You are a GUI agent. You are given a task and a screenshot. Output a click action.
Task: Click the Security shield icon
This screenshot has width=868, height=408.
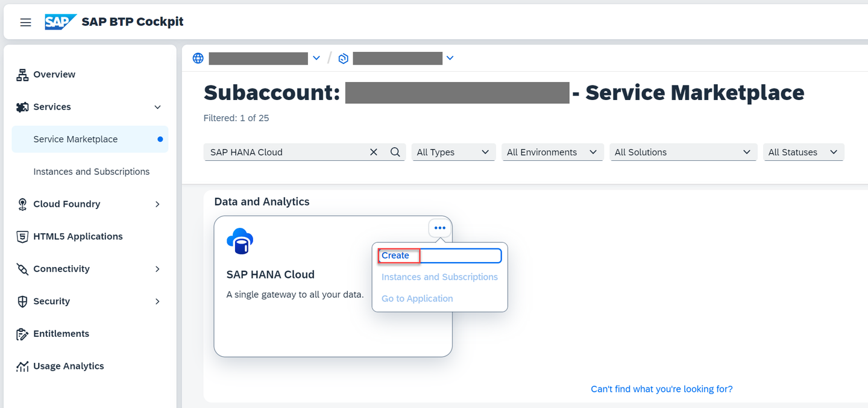pyautogui.click(x=22, y=301)
